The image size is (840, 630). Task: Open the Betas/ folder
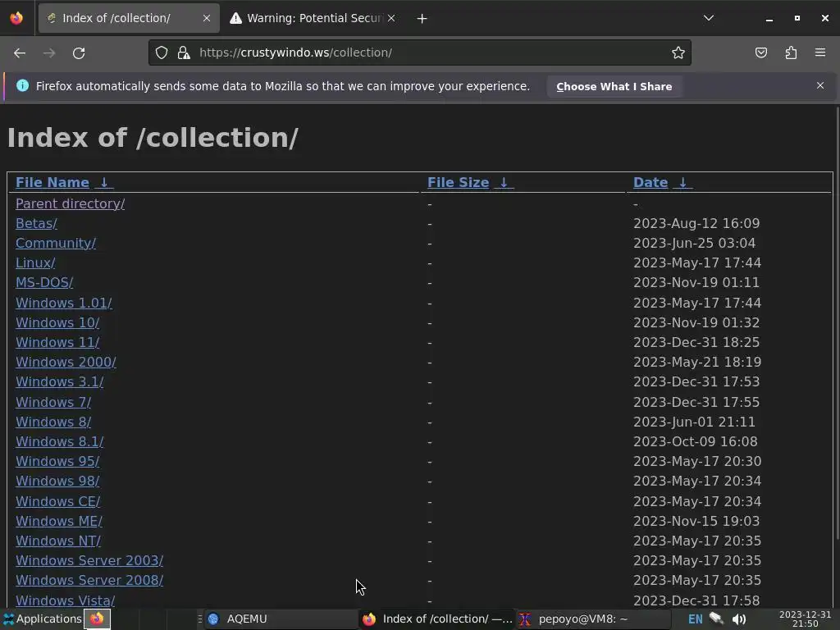pyautogui.click(x=36, y=223)
